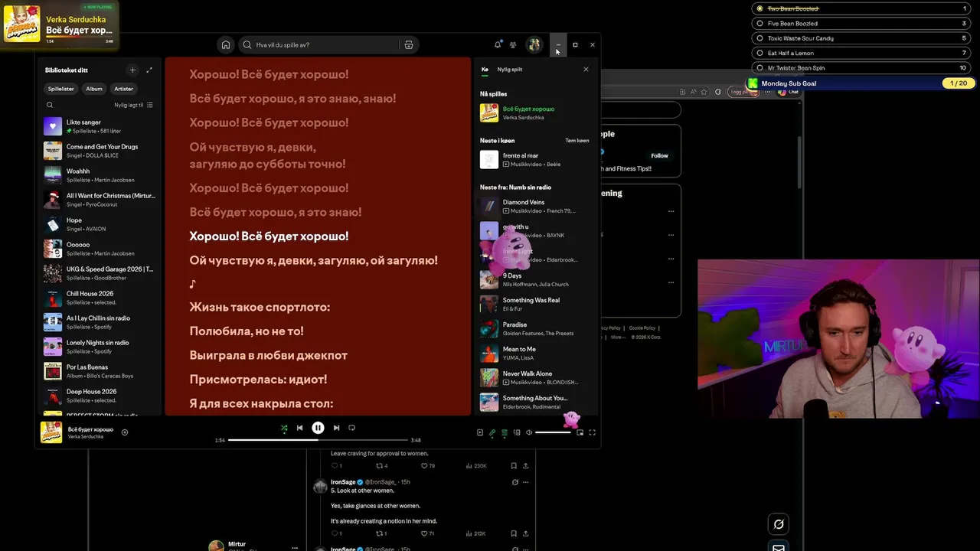980x551 pixels.
Task: Filter library by Album chip
Action: point(94,89)
